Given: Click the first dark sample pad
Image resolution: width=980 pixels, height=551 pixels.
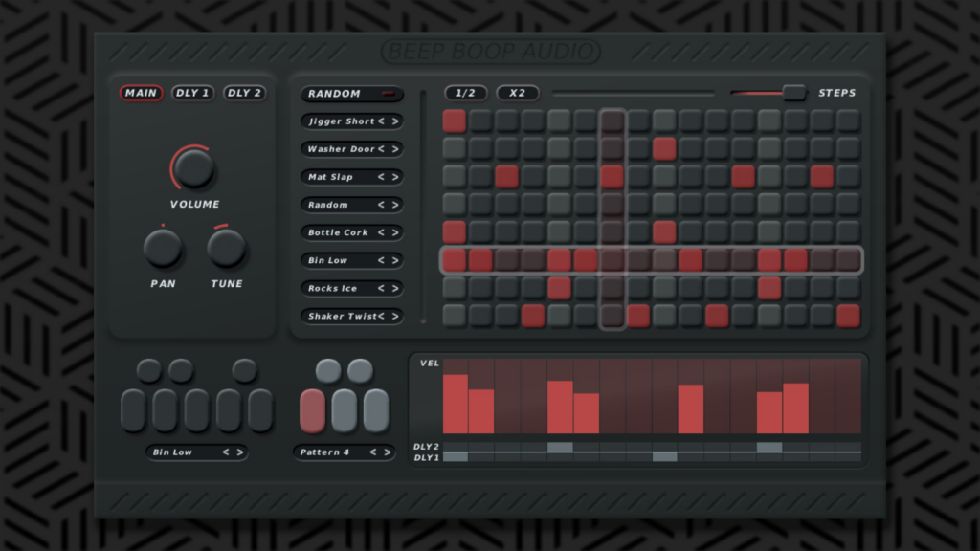Looking at the screenshot, I should pos(133,410).
